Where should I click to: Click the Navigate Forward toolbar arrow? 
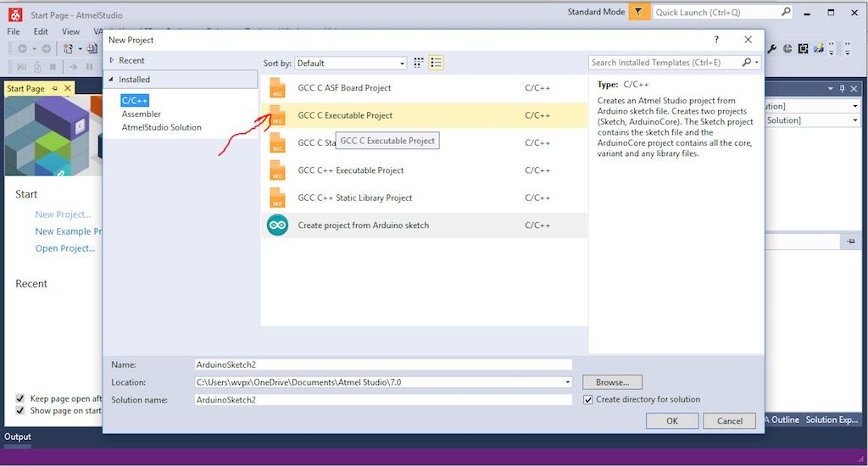click(x=47, y=48)
